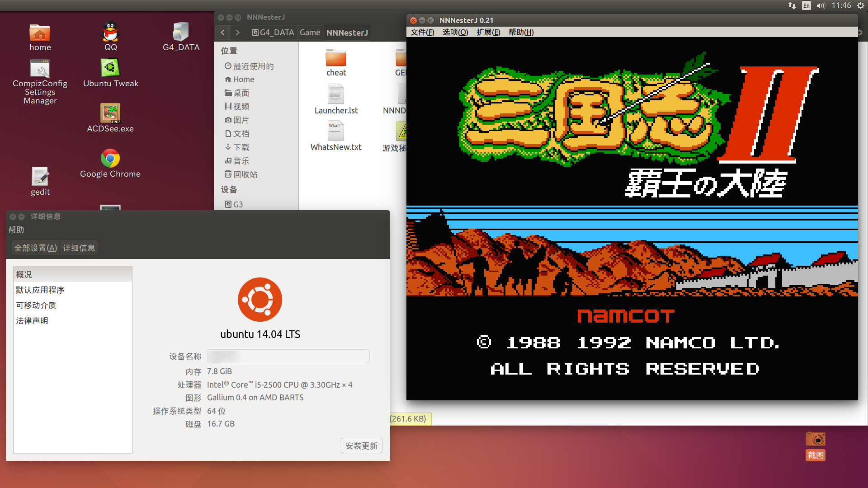868x488 pixels.
Task: Go back in file manager navigation
Action: tap(222, 33)
